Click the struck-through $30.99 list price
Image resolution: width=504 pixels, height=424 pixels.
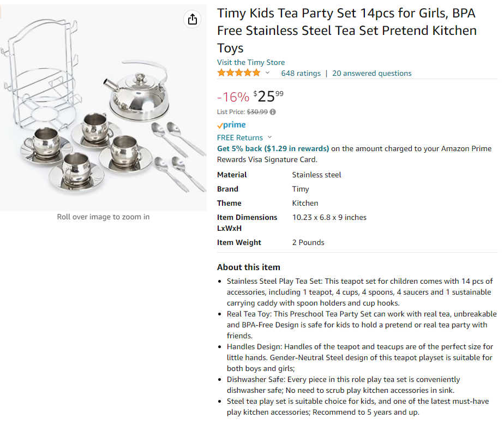coord(257,112)
